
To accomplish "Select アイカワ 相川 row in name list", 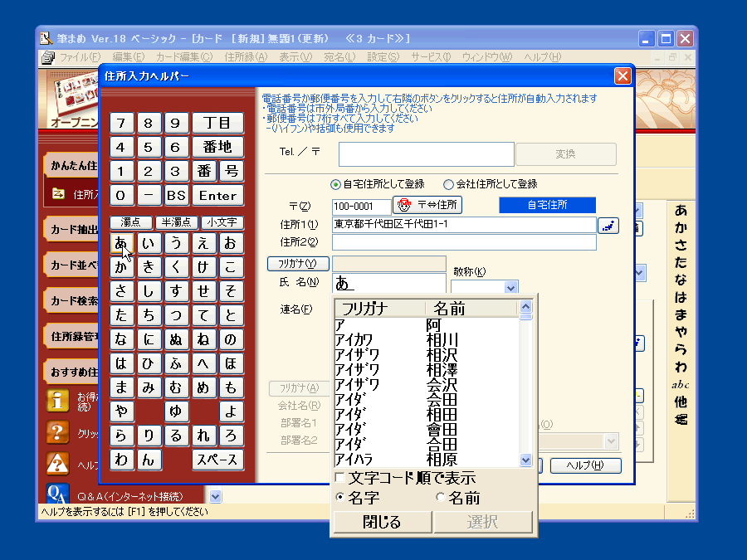I will click(x=427, y=340).
